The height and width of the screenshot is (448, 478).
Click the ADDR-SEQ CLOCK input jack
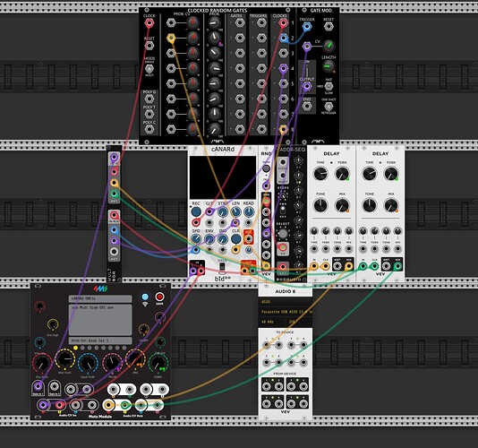click(283, 162)
